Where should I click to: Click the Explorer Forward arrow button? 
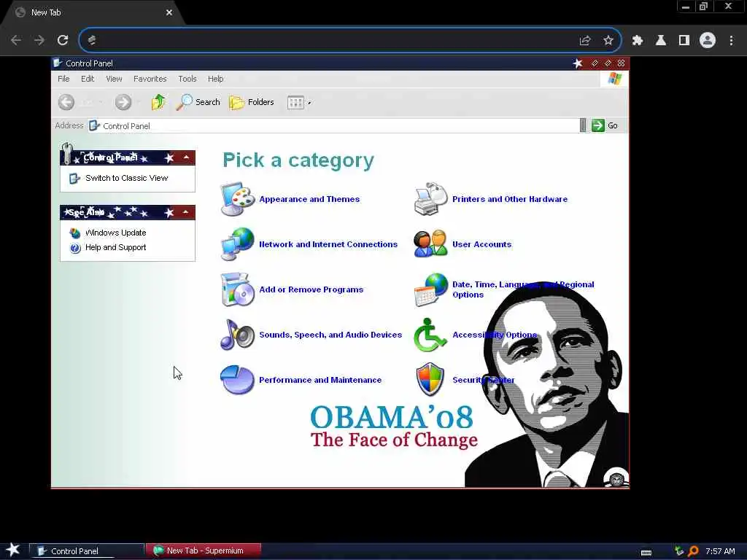pos(123,102)
